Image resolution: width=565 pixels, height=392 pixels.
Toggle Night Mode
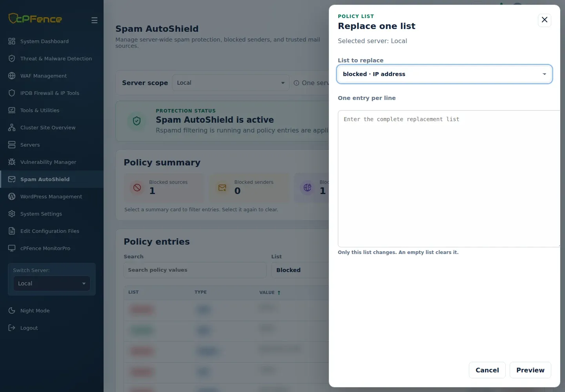pos(52,310)
